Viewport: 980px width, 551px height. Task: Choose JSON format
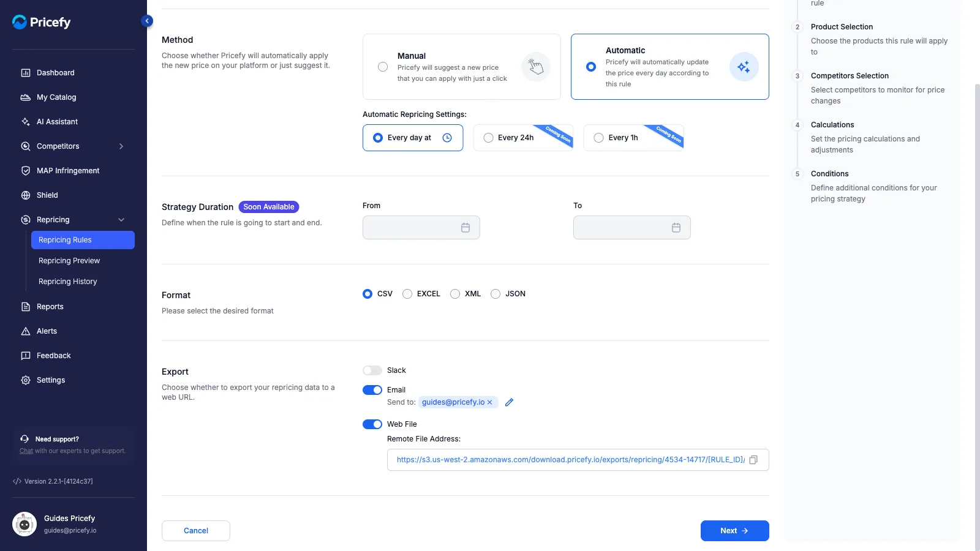(x=496, y=294)
